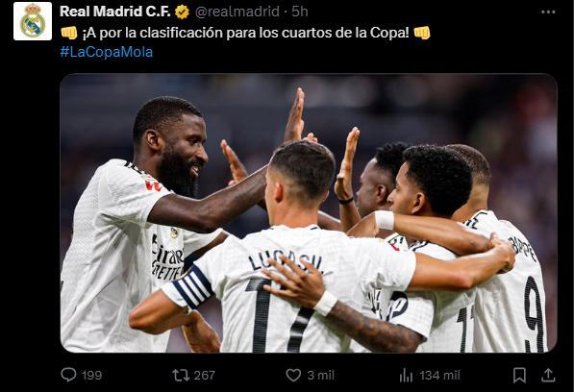Click the 5h timestamp
This screenshot has height=392, width=574.
[300, 12]
